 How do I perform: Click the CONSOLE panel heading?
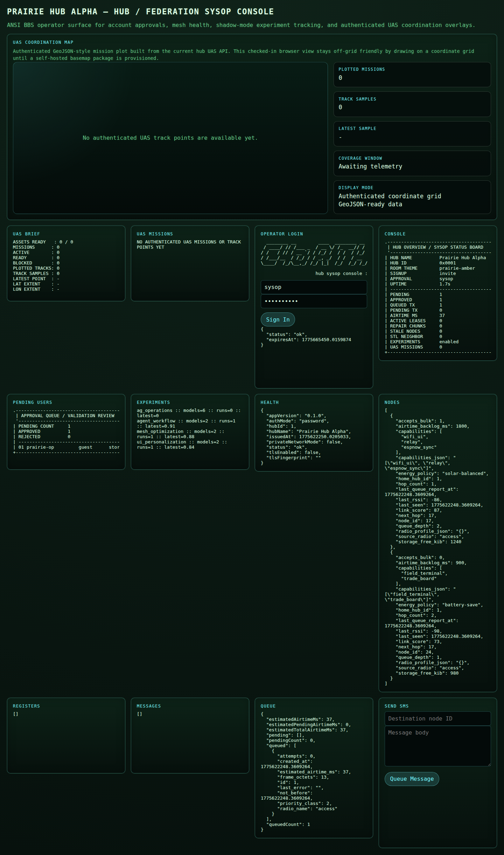[x=395, y=234]
